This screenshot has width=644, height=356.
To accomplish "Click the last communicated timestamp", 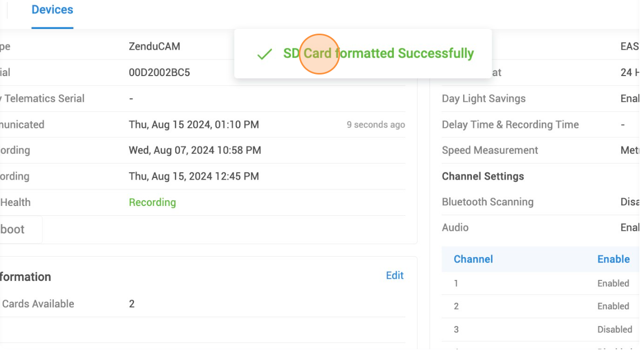I will [194, 125].
